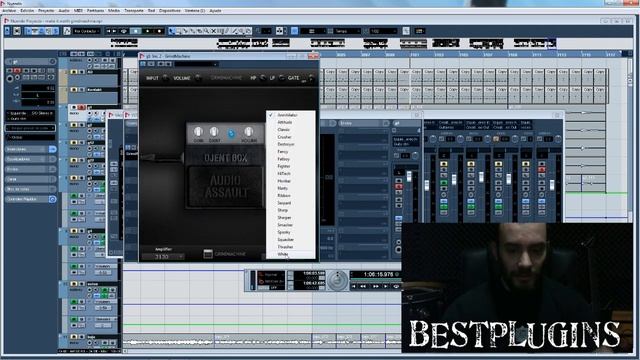Open the Edición menu

pyautogui.click(x=27, y=11)
